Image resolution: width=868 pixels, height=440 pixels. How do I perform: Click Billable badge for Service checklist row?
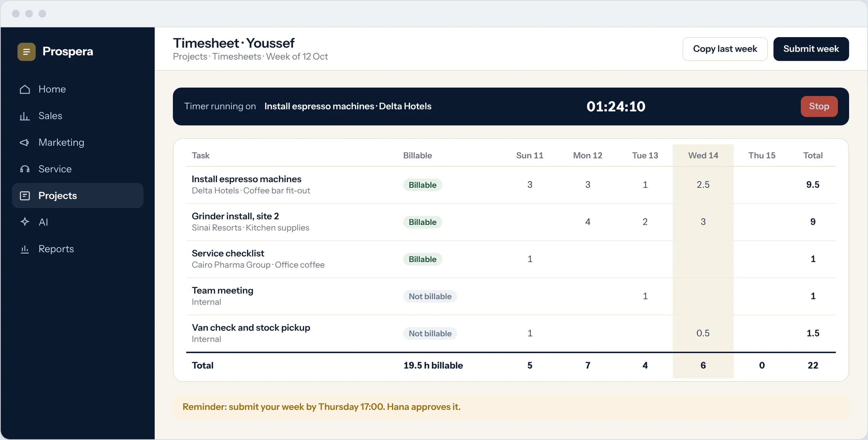423,259
